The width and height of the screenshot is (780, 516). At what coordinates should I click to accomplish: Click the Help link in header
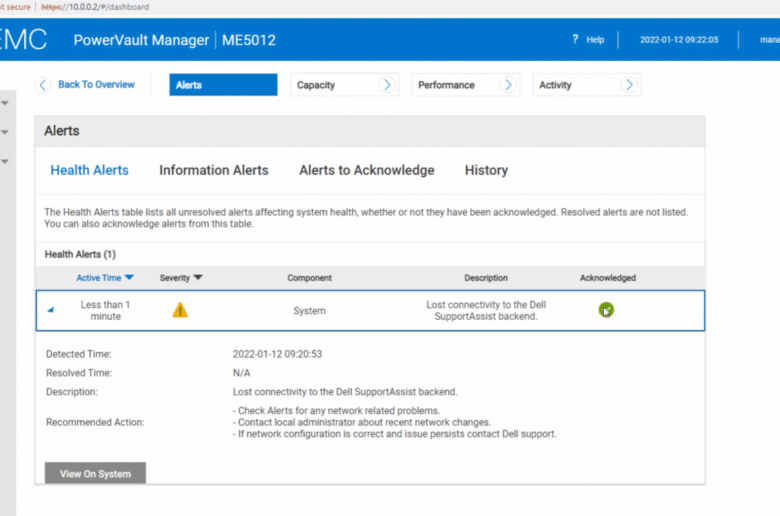tap(595, 40)
